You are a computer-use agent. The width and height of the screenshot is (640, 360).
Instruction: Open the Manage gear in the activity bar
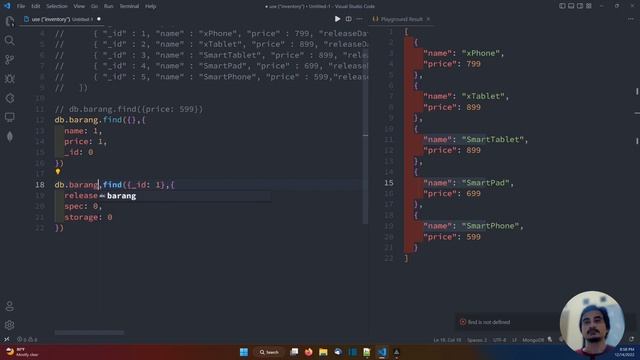coord(10,325)
